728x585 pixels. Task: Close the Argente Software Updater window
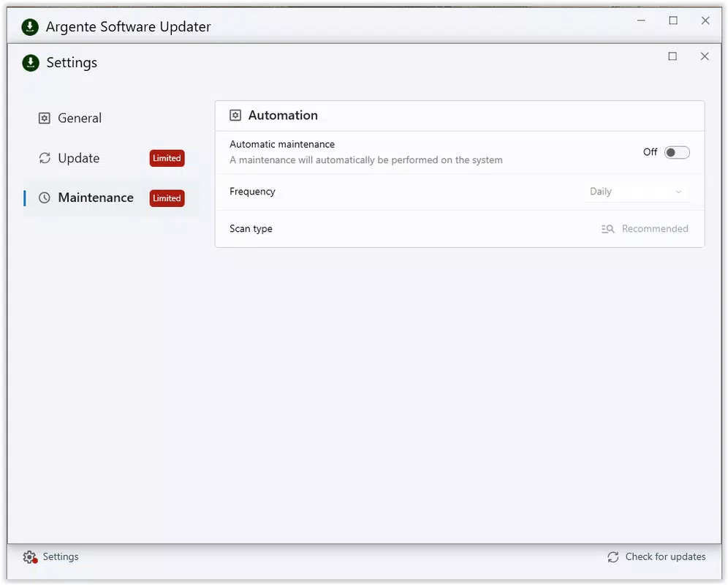705,20
